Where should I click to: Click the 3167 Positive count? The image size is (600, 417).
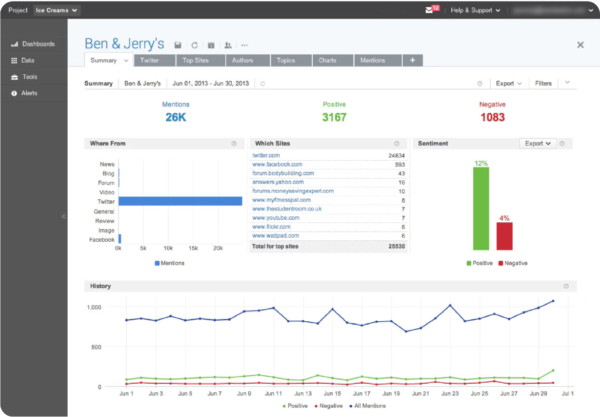tap(334, 117)
